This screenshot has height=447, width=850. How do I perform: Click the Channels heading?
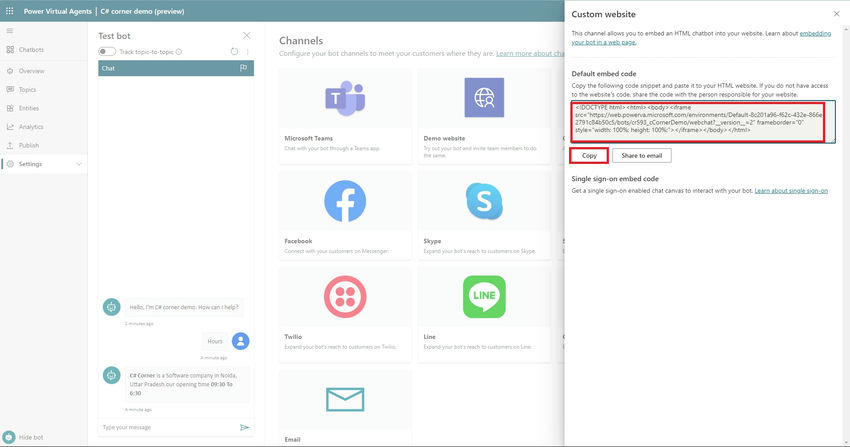(x=301, y=41)
